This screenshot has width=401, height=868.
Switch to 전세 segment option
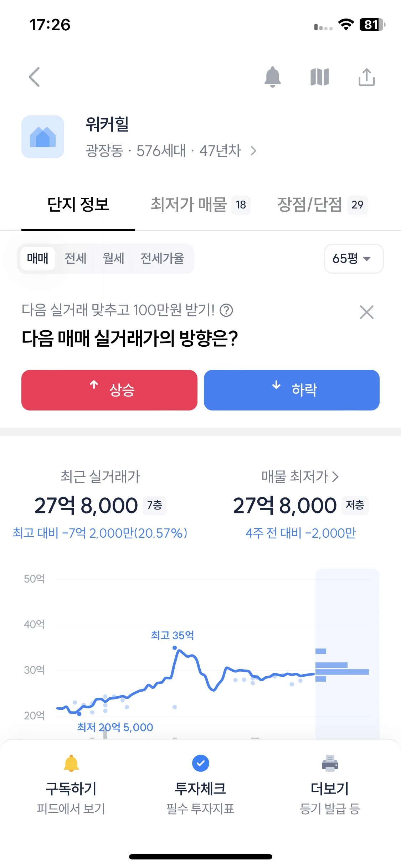[76, 258]
